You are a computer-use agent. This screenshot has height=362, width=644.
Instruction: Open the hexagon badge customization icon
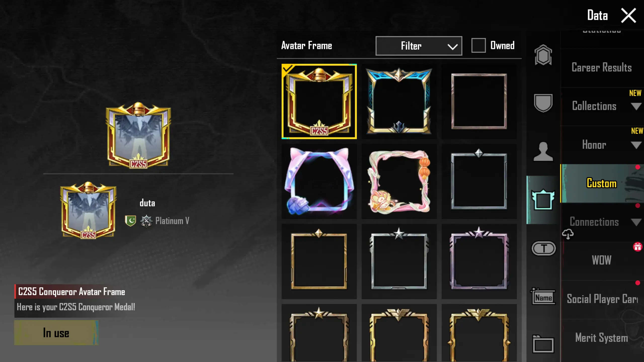tap(543, 55)
